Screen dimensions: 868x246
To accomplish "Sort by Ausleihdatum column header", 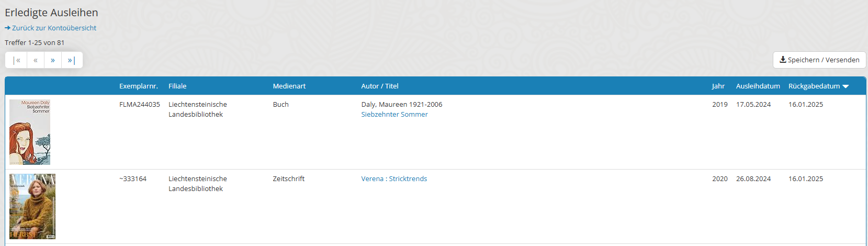I will pyautogui.click(x=758, y=86).
